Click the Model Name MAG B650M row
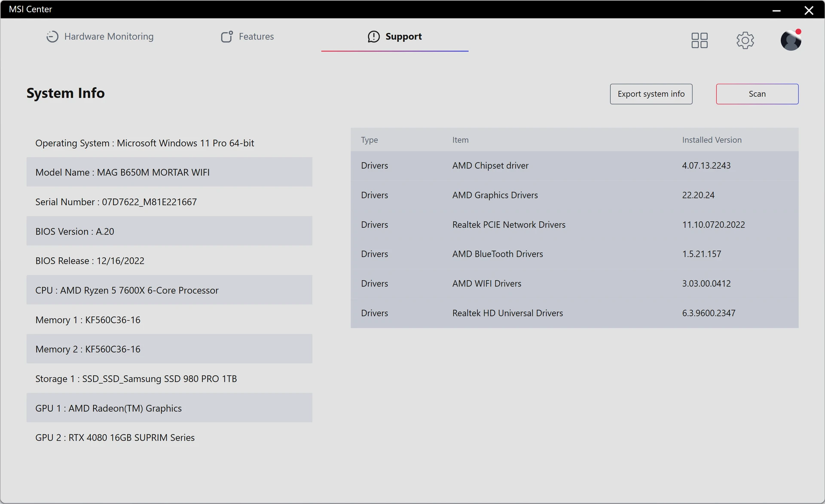The image size is (825, 504). click(169, 172)
